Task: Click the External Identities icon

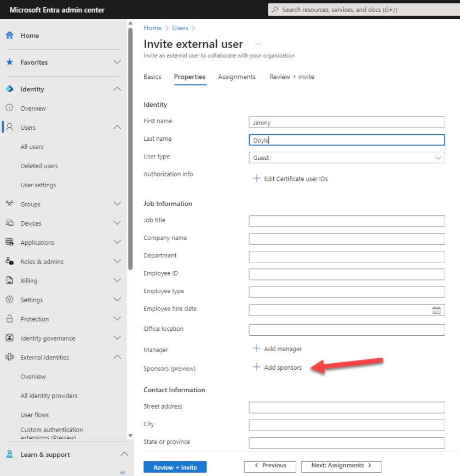Action: coord(10,357)
